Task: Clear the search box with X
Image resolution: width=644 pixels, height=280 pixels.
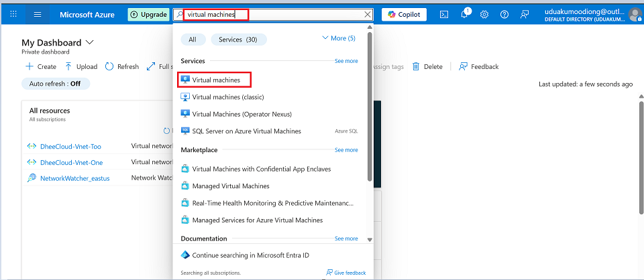Action: point(368,15)
